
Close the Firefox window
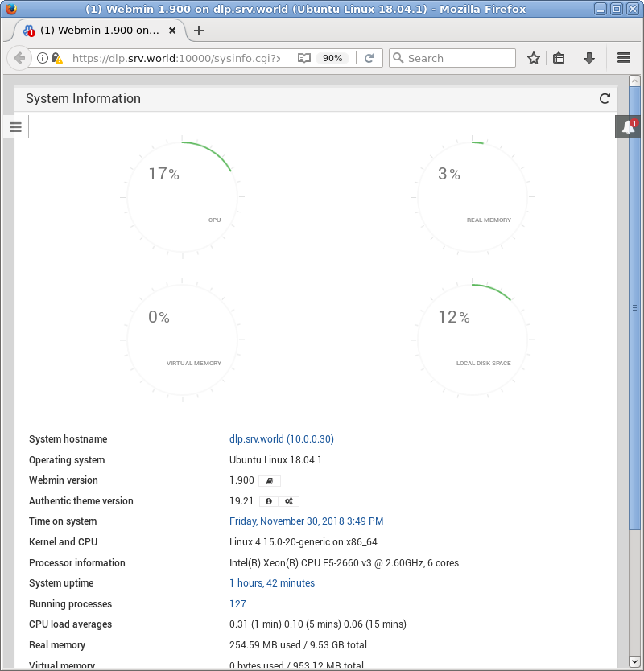(633, 9)
